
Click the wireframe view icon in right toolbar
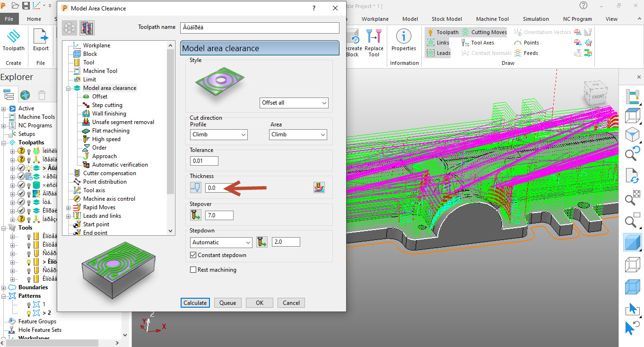point(632,264)
